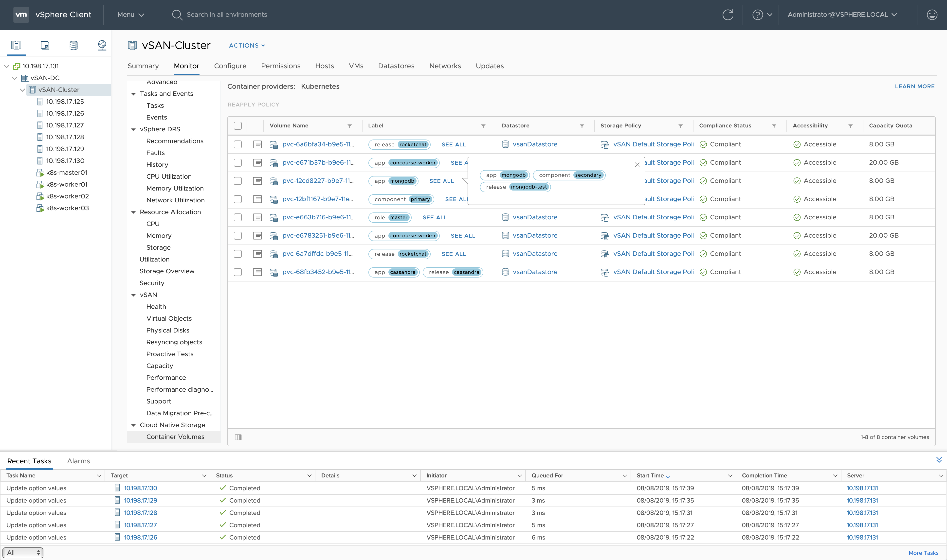Open Networking inventory view icon
The height and width of the screenshot is (560, 947).
(102, 45)
